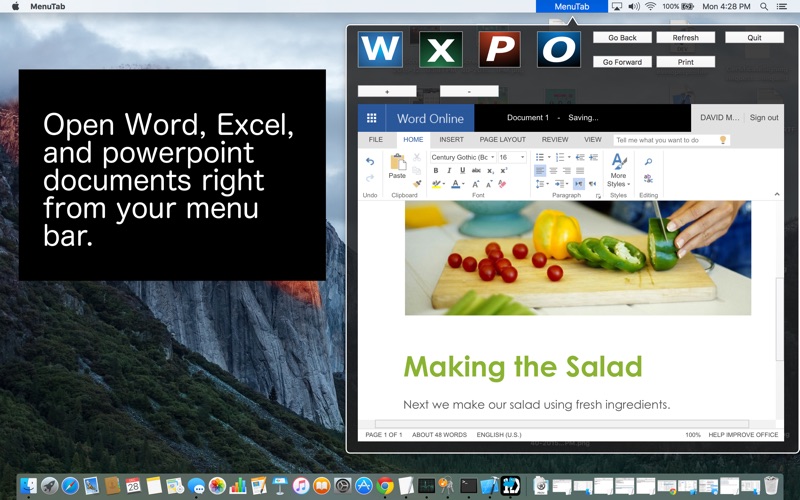
Task: Align text right
Action: pos(567,170)
